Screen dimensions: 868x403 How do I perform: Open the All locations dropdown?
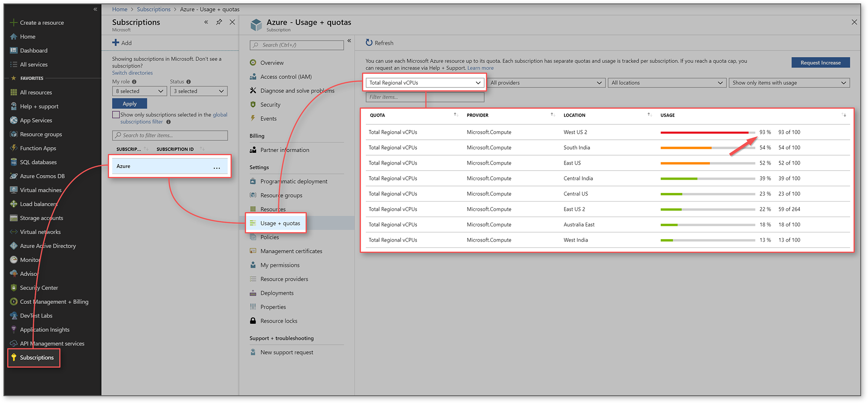pyautogui.click(x=667, y=83)
